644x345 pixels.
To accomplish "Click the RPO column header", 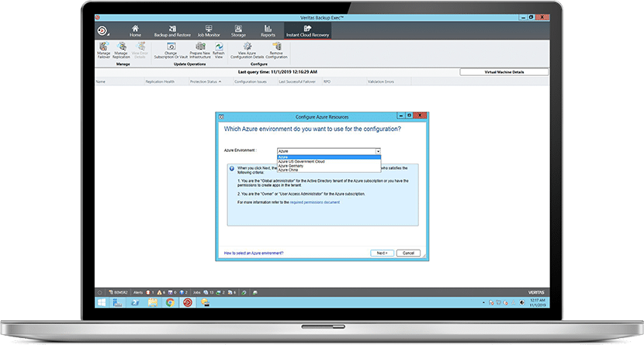I will [x=344, y=81].
